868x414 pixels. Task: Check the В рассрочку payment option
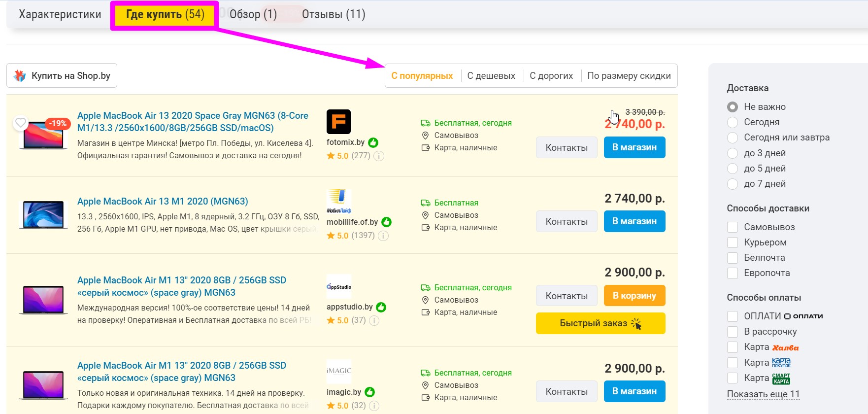(x=733, y=332)
